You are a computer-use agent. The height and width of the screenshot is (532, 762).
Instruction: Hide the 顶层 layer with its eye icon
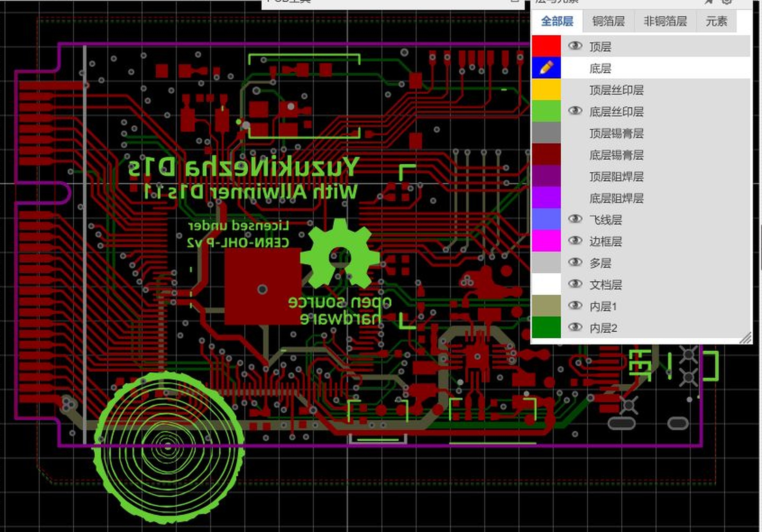pos(575,45)
